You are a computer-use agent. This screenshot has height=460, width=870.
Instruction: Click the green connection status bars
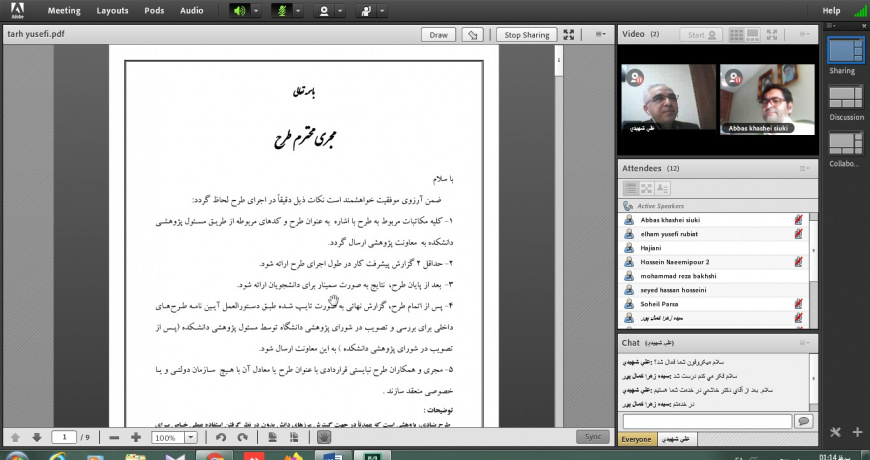pyautogui.click(x=860, y=11)
